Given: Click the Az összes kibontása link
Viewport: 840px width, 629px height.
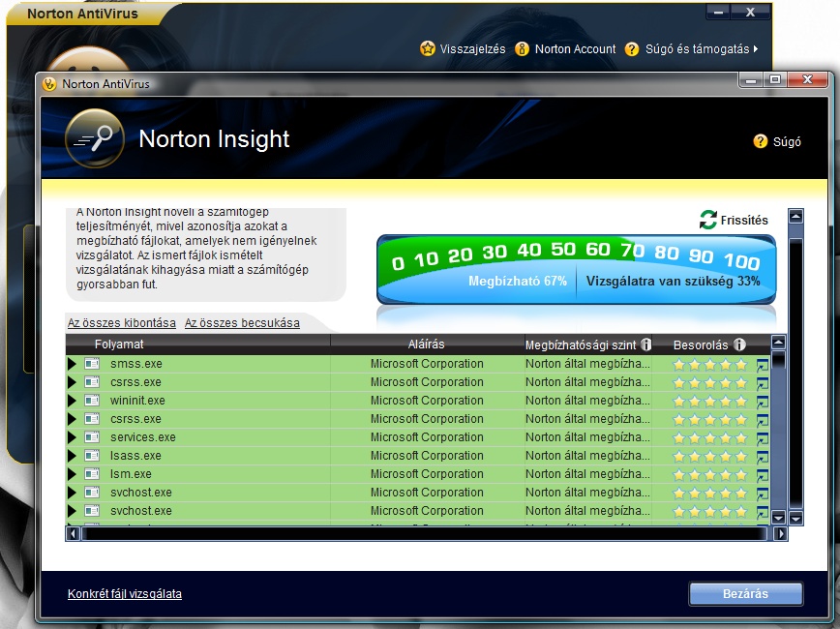Looking at the screenshot, I should tap(122, 323).
